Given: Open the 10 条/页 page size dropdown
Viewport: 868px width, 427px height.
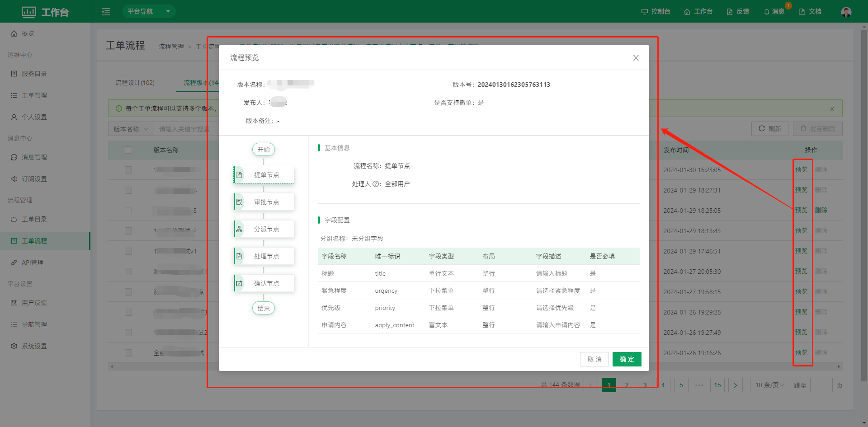Looking at the screenshot, I should point(770,385).
